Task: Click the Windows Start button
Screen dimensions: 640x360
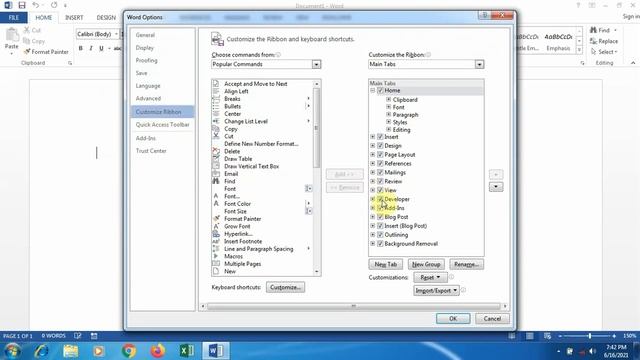Action: pyautogui.click(x=12, y=351)
